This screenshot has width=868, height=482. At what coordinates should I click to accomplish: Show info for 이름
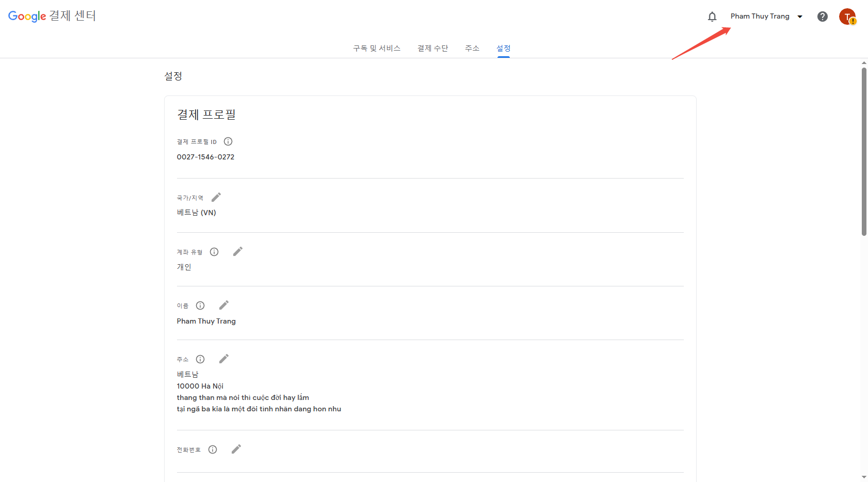(x=200, y=306)
